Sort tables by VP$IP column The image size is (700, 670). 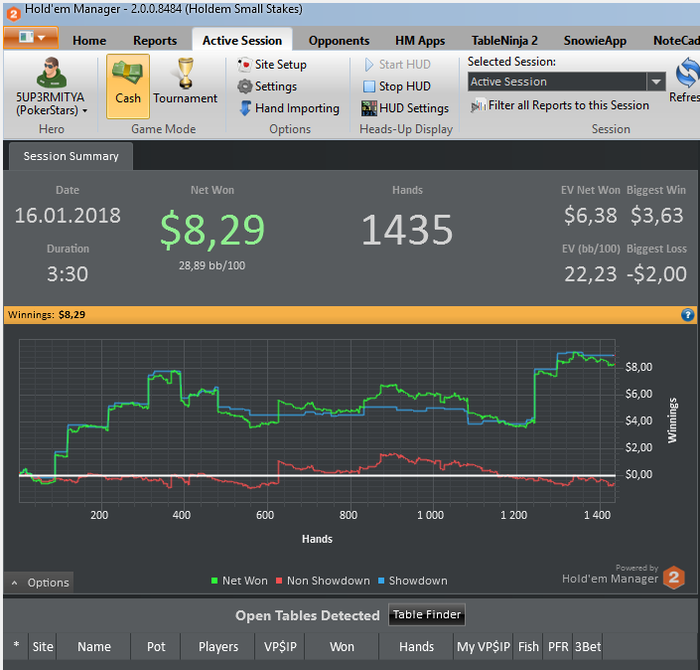280,646
